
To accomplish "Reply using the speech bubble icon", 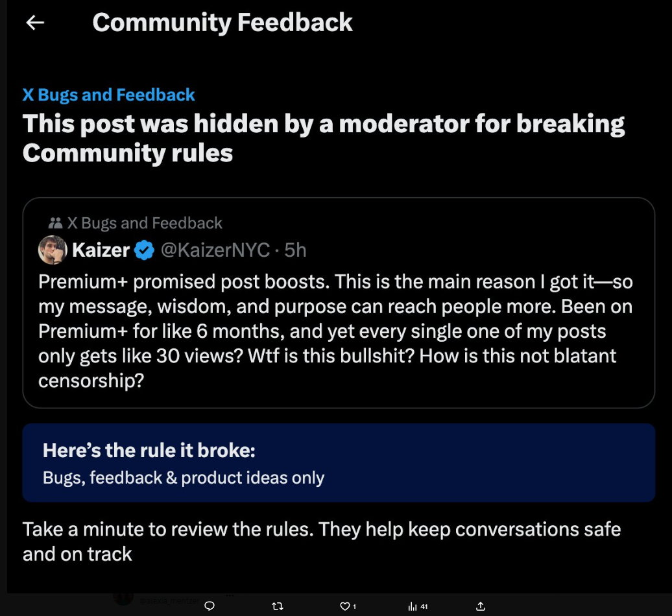I will (x=210, y=606).
